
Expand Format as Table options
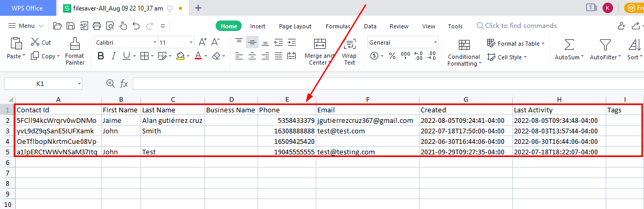click(543, 44)
